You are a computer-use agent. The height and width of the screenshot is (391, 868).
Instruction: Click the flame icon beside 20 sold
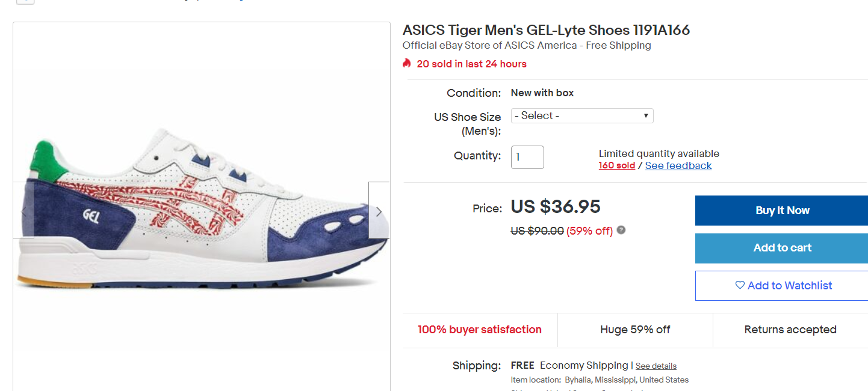pos(407,63)
